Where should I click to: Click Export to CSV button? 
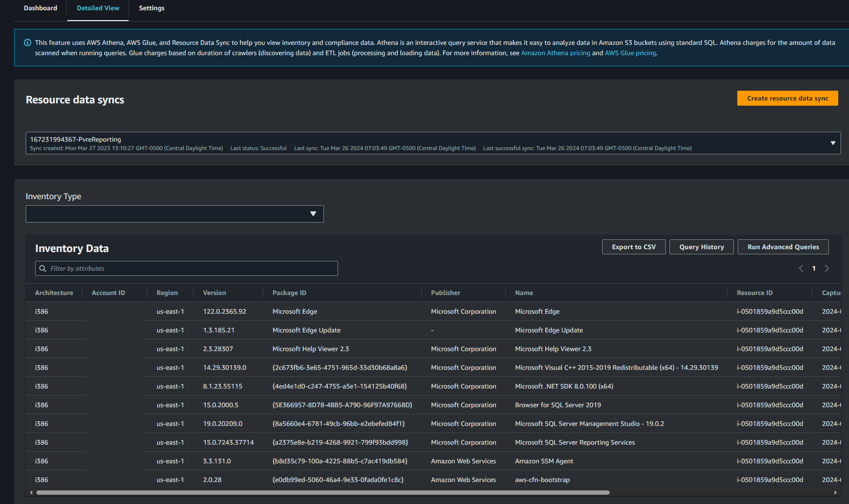(x=633, y=247)
